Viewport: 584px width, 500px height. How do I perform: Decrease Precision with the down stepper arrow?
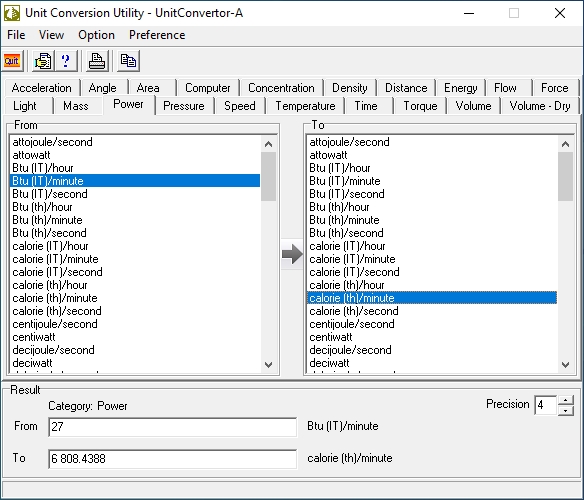point(566,411)
